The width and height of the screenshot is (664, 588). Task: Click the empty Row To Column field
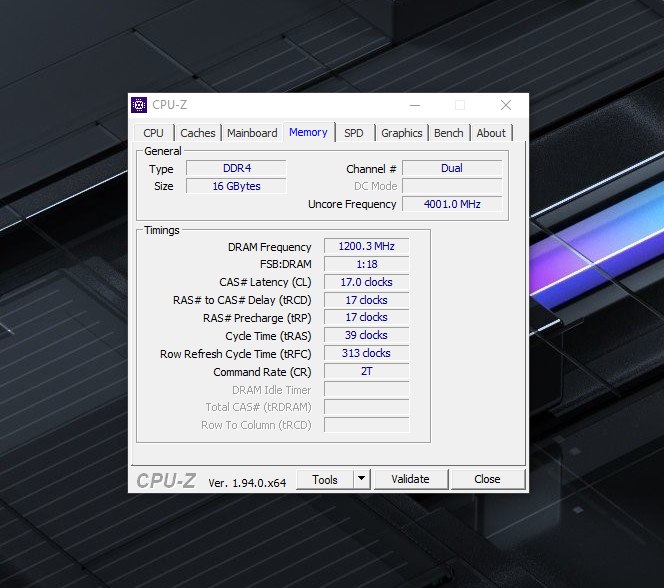367,425
